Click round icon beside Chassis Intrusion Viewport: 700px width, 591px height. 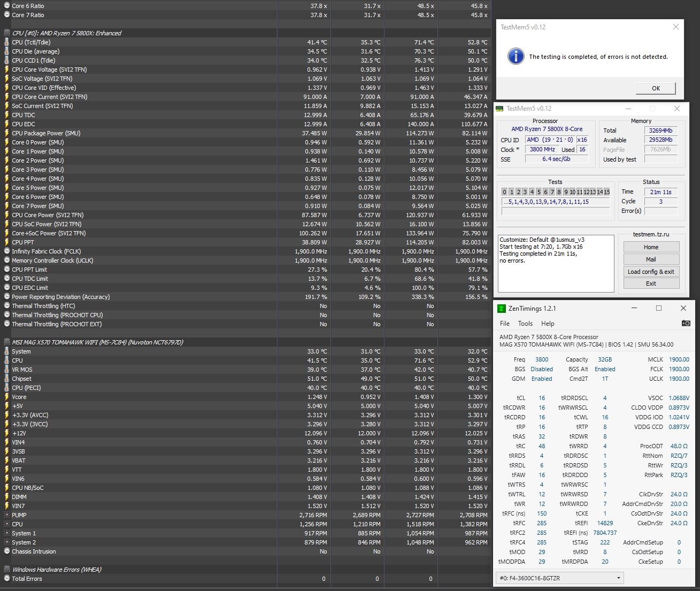(x=6, y=551)
